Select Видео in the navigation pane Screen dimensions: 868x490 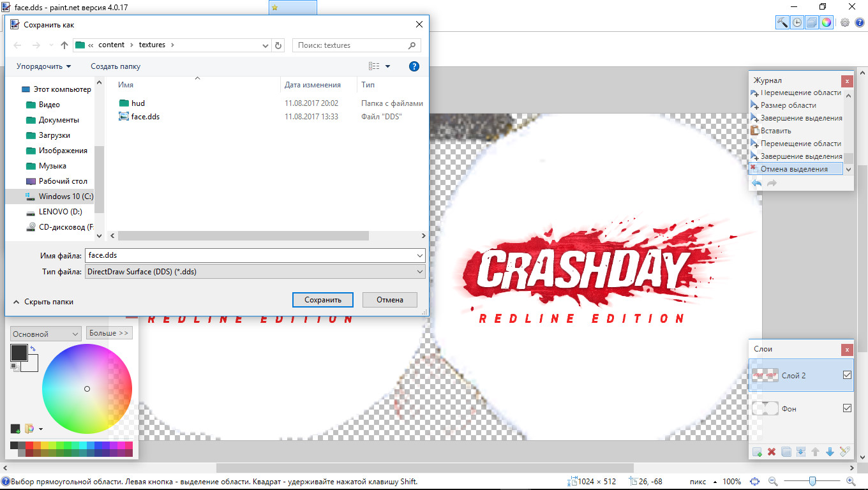pos(49,105)
